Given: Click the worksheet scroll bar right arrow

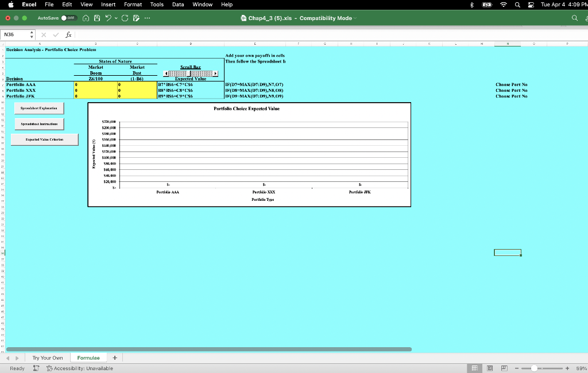Looking at the screenshot, I should [215, 73].
